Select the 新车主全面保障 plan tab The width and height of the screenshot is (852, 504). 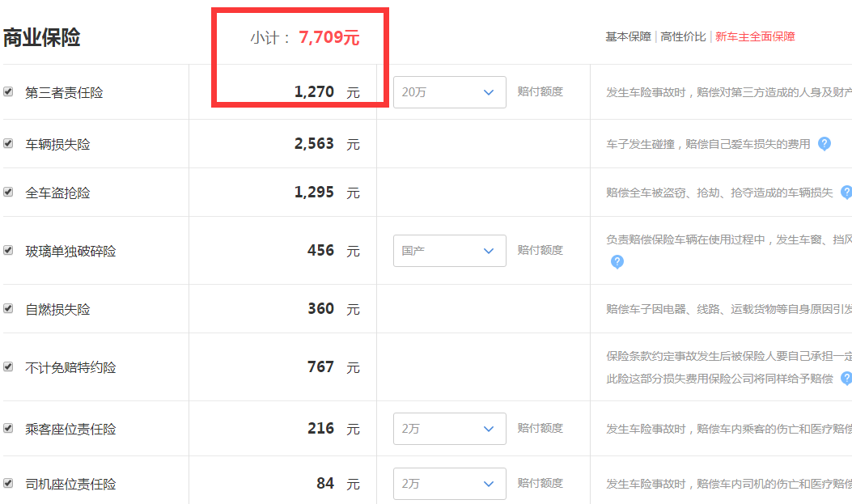click(x=755, y=37)
